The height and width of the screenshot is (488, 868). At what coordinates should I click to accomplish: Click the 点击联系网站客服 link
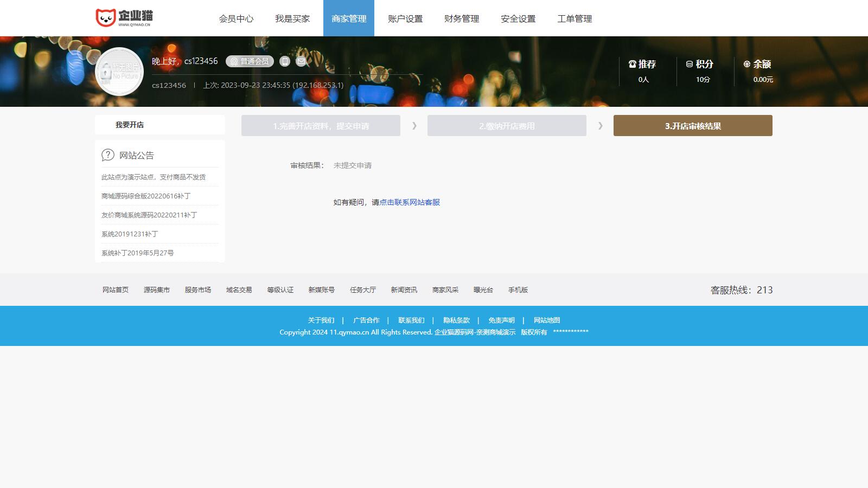point(410,202)
